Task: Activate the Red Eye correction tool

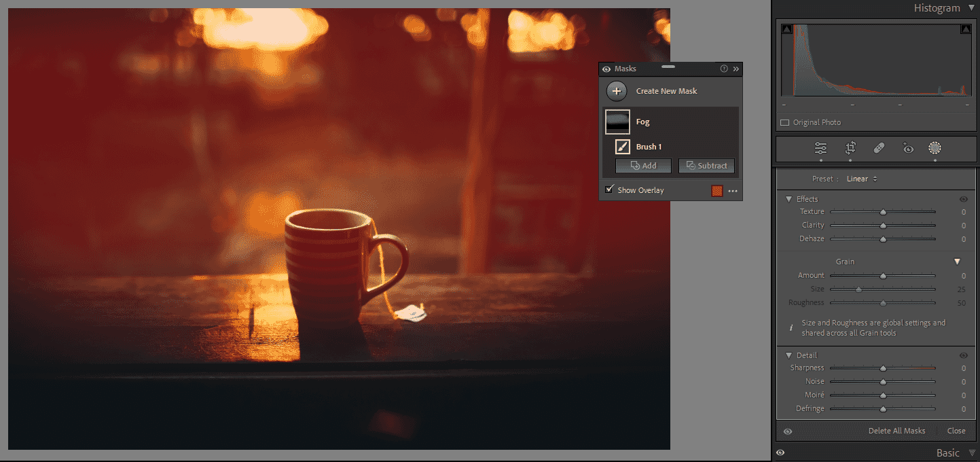Action: (907, 148)
